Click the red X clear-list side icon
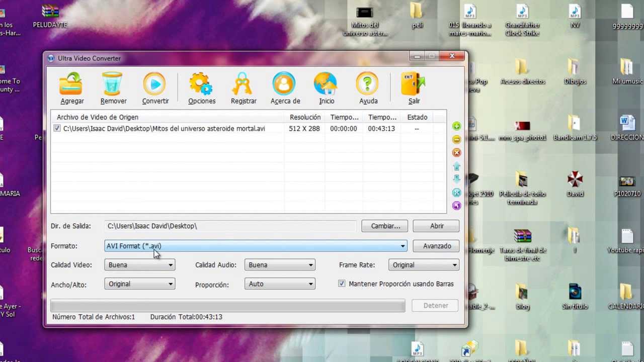The width and height of the screenshot is (644, 362). [456, 152]
